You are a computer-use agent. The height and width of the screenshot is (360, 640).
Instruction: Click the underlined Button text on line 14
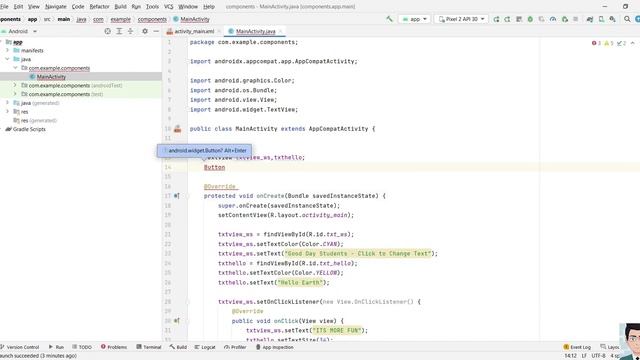point(214,167)
